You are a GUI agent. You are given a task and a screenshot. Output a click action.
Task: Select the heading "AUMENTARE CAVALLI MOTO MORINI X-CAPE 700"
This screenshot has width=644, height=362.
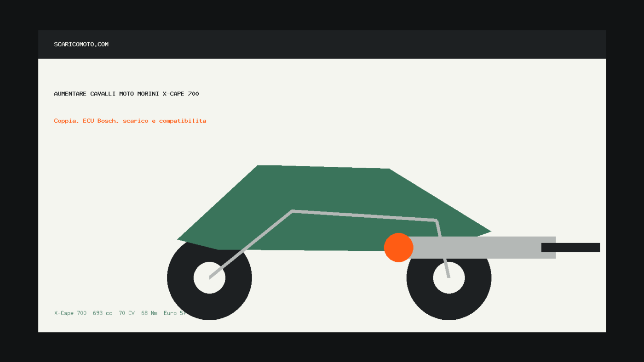coord(126,94)
